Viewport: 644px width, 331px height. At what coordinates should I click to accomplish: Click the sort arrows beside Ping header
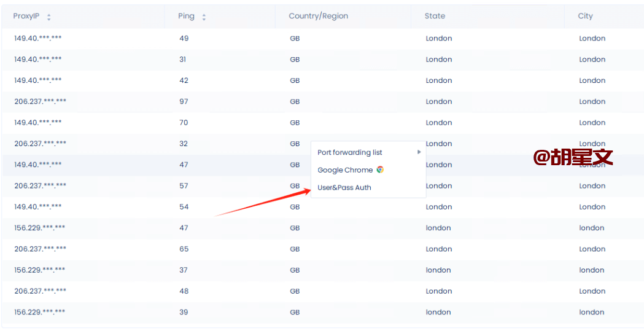coord(204,17)
